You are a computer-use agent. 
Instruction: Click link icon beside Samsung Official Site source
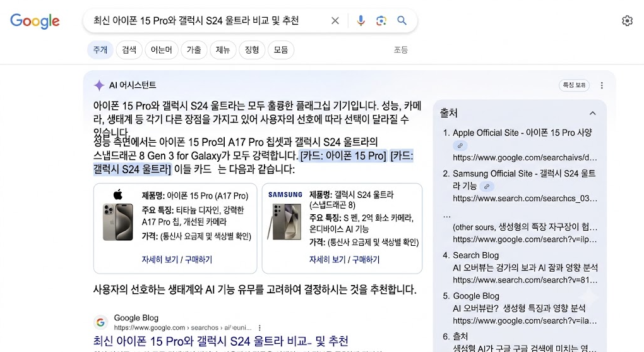tap(487, 186)
